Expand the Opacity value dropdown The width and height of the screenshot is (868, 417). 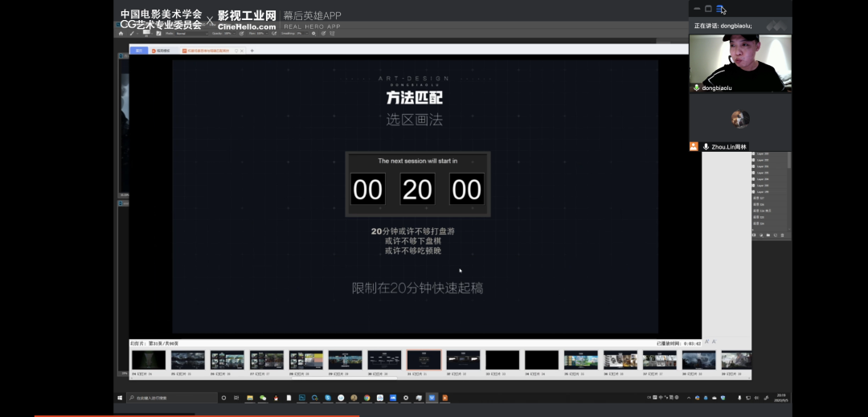click(x=235, y=33)
